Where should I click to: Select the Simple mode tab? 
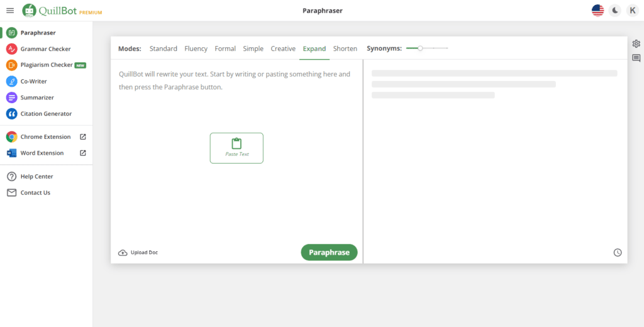253,48
